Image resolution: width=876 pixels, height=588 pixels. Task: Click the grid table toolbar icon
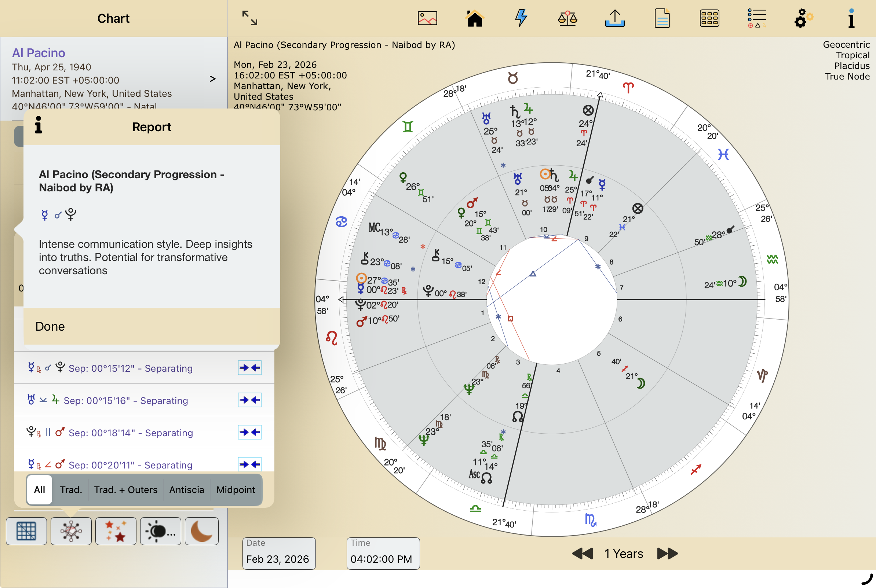point(709,18)
